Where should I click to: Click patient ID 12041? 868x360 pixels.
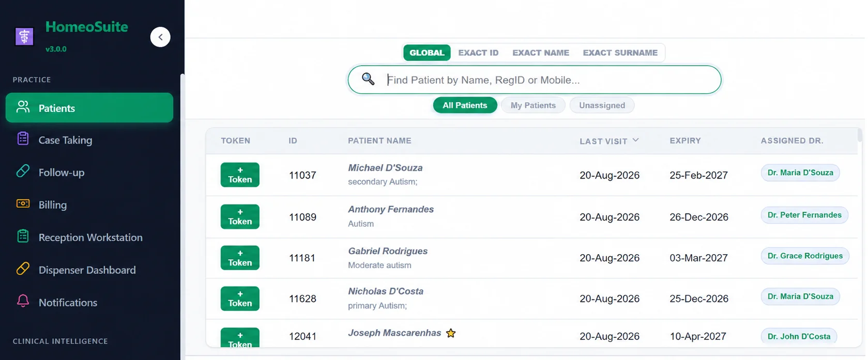(x=302, y=336)
